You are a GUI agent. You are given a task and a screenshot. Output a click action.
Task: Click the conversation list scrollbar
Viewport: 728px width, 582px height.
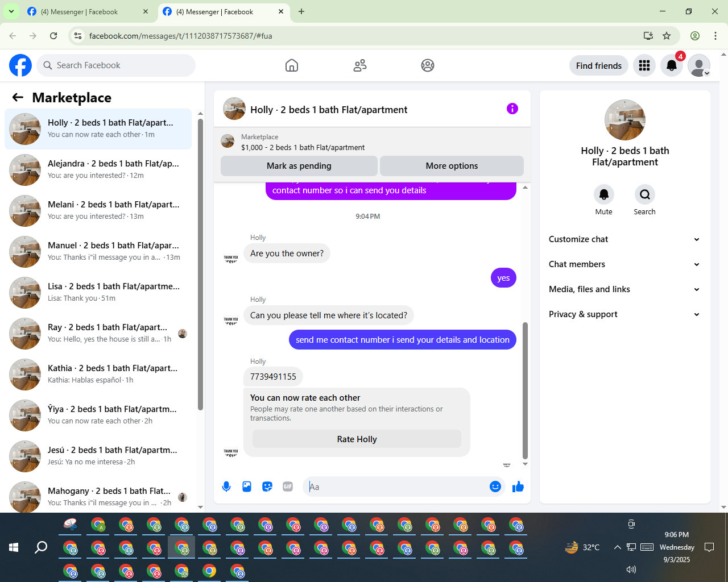(200, 264)
